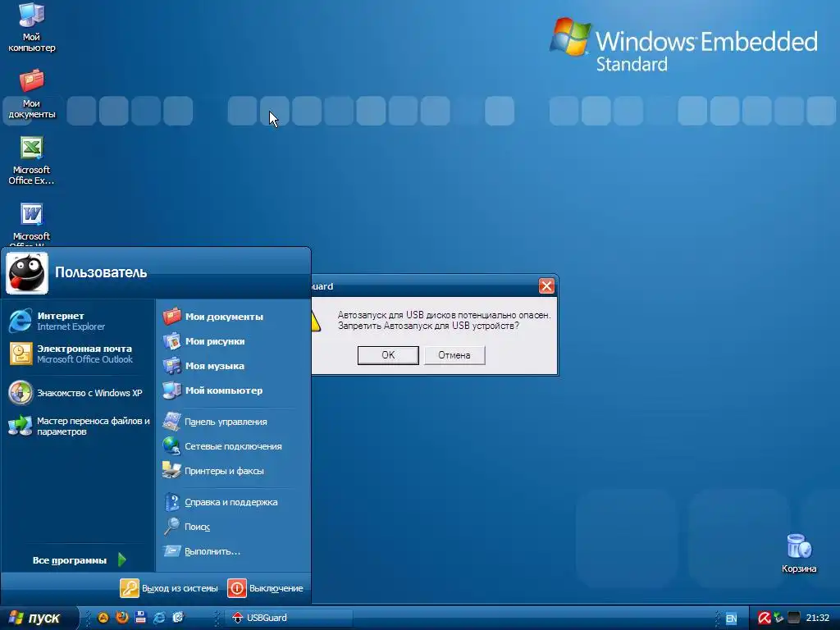840x630 pixels.
Task: Click the dark square system tray icon
Action: click(794, 619)
